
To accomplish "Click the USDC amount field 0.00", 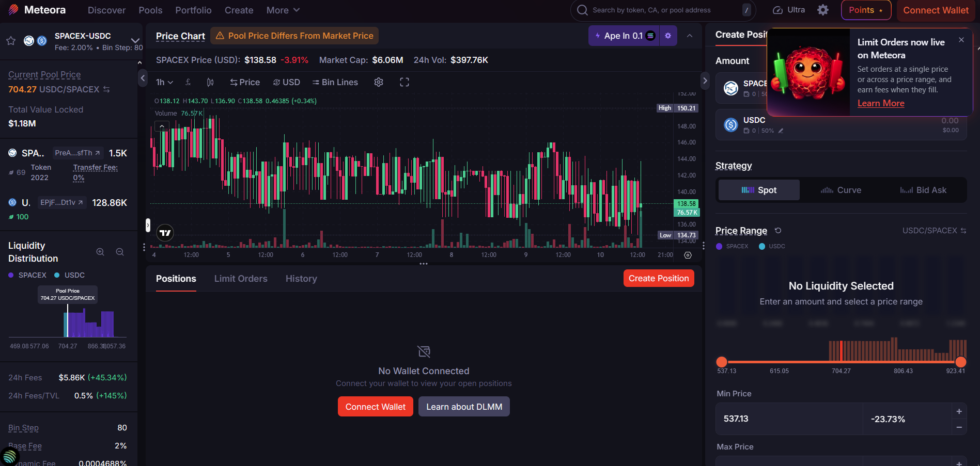I will point(950,121).
